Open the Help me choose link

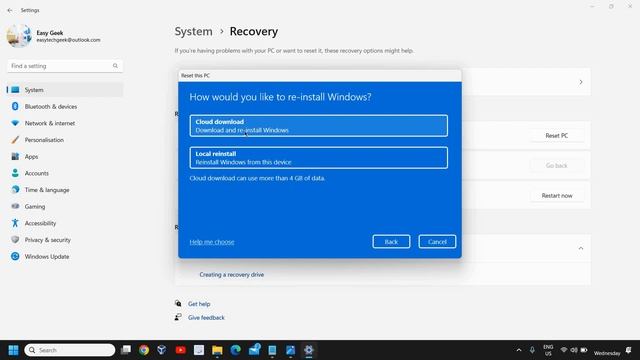point(212,242)
